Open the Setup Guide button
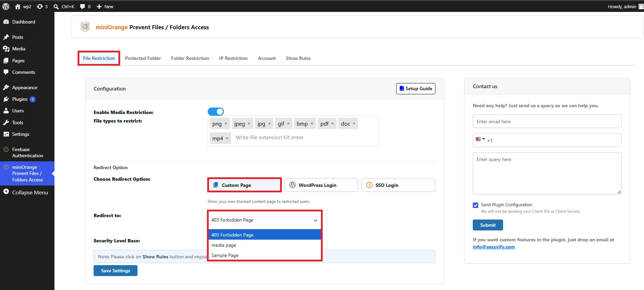 click(x=416, y=88)
